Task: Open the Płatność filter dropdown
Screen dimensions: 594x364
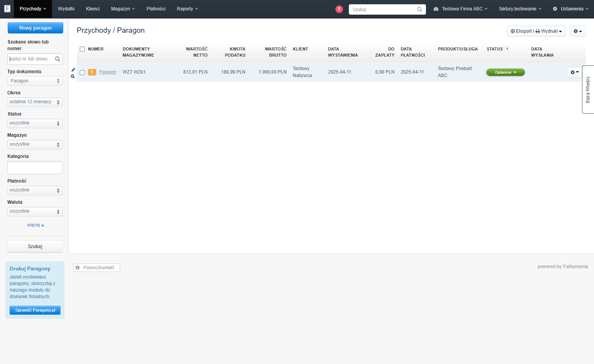Action: point(35,190)
